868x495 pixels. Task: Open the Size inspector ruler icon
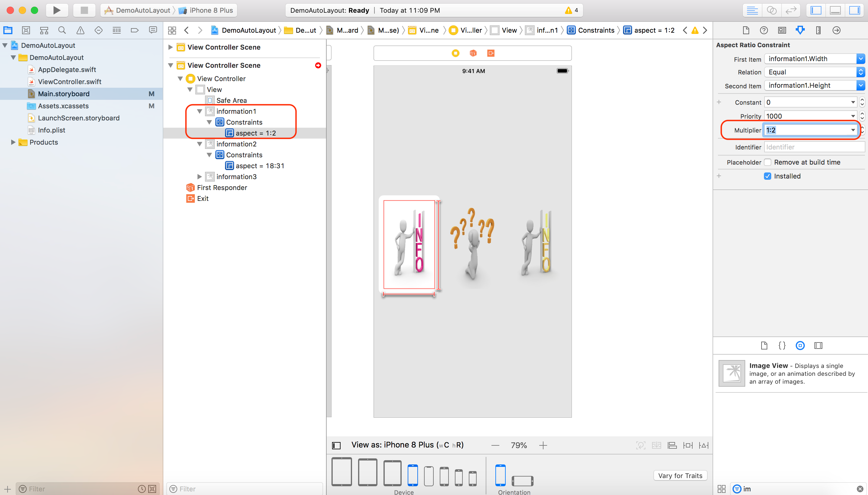(818, 30)
